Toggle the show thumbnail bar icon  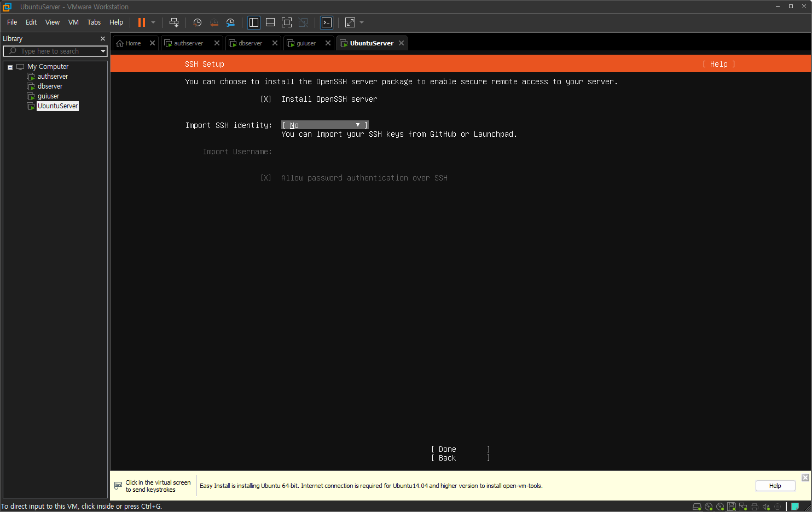pyautogui.click(x=270, y=22)
